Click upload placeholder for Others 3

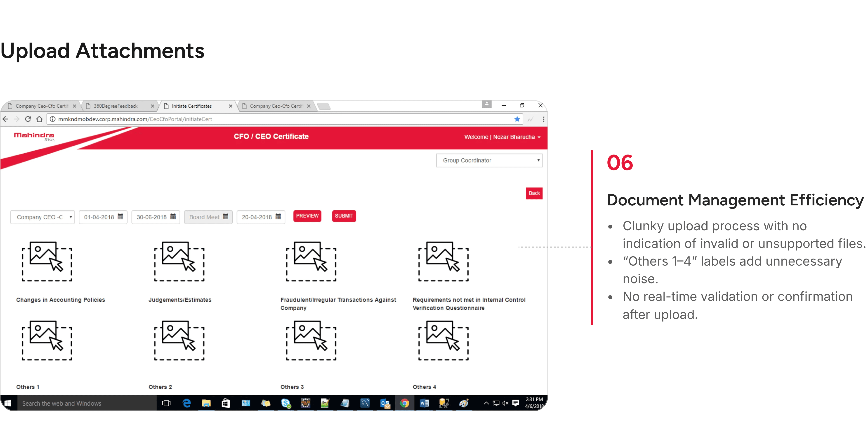(x=311, y=340)
